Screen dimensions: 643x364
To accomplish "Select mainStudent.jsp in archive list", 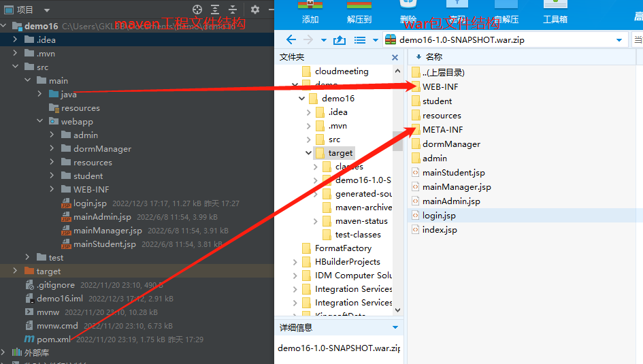I will tap(448, 173).
